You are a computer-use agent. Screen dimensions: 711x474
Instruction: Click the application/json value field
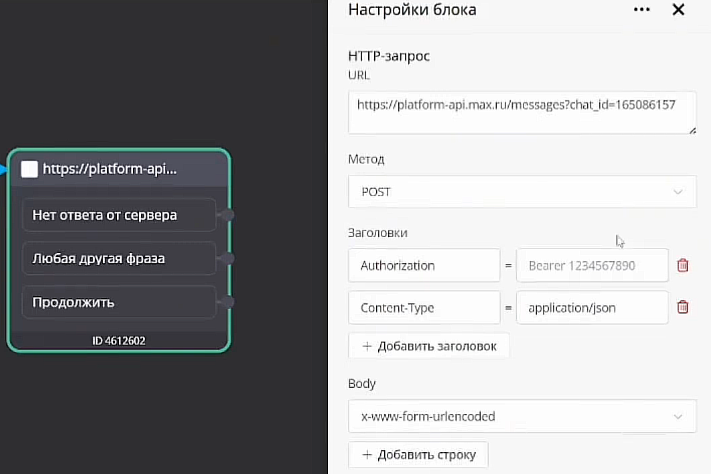tap(592, 308)
